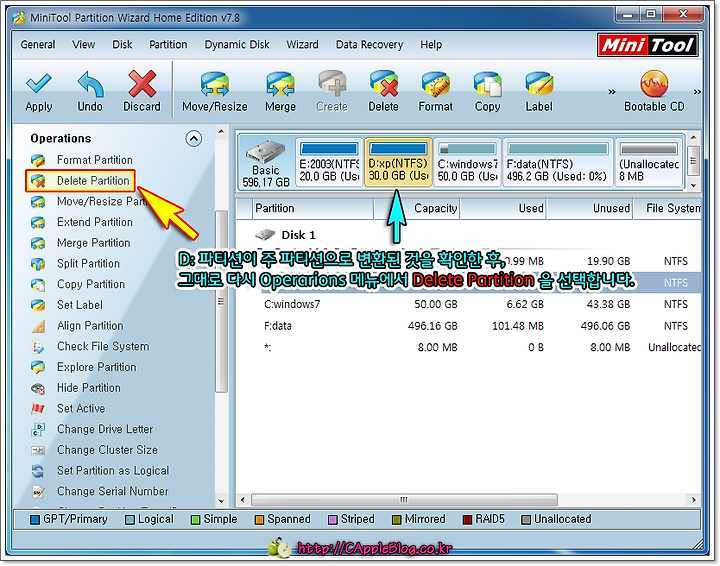Select D:xp partition block in disk map

(398, 163)
